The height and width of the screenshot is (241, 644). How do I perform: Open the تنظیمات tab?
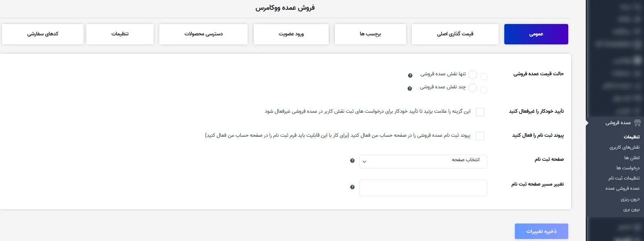coord(120,34)
